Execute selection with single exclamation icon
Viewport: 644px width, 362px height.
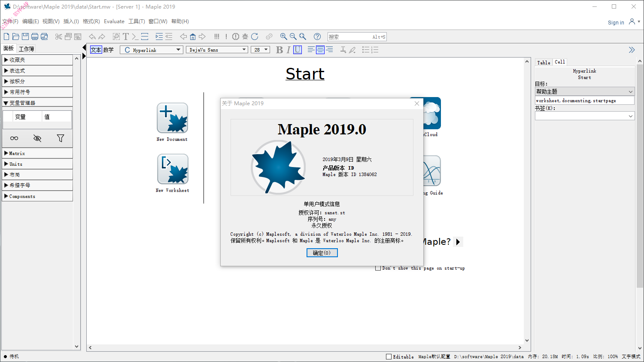tap(226, 37)
